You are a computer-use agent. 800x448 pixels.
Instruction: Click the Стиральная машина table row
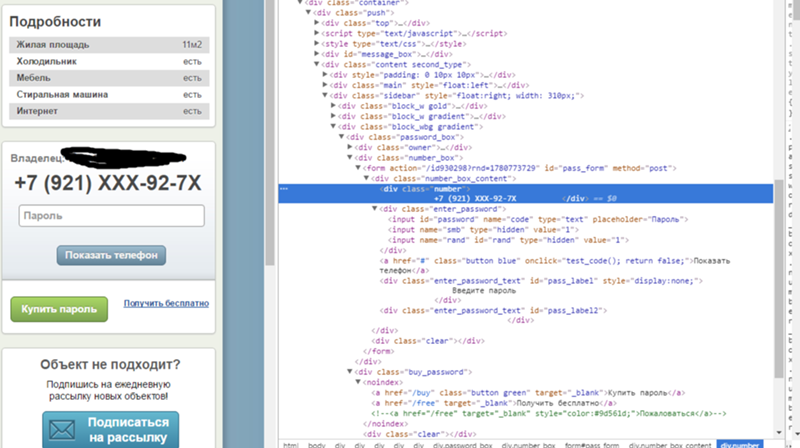click(x=109, y=94)
